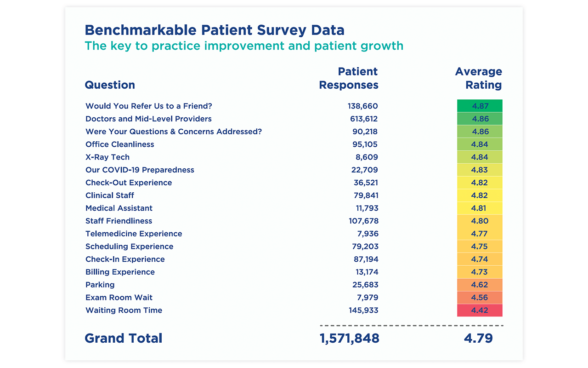Click the 'Billing Experience' label
The height and width of the screenshot is (368, 588).
120,272
